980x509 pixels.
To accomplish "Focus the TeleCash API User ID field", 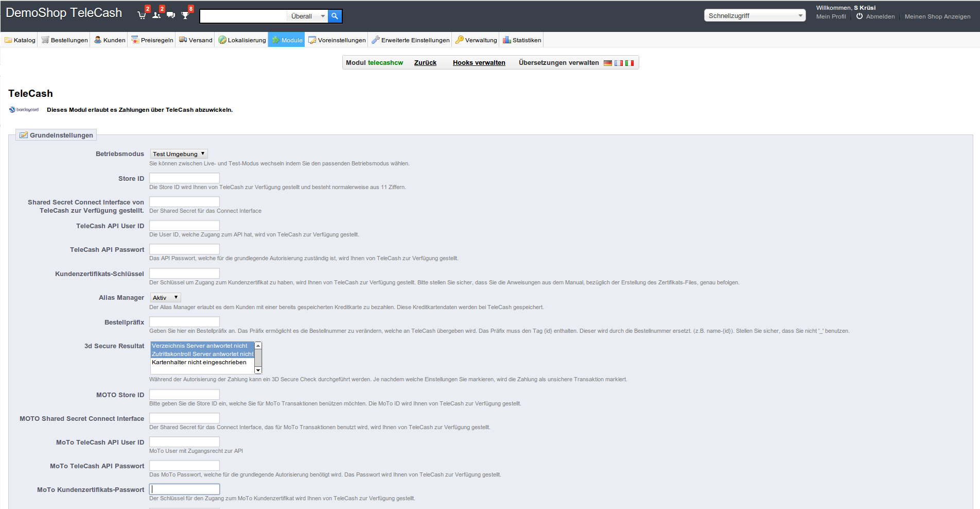I will pyautogui.click(x=184, y=225).
